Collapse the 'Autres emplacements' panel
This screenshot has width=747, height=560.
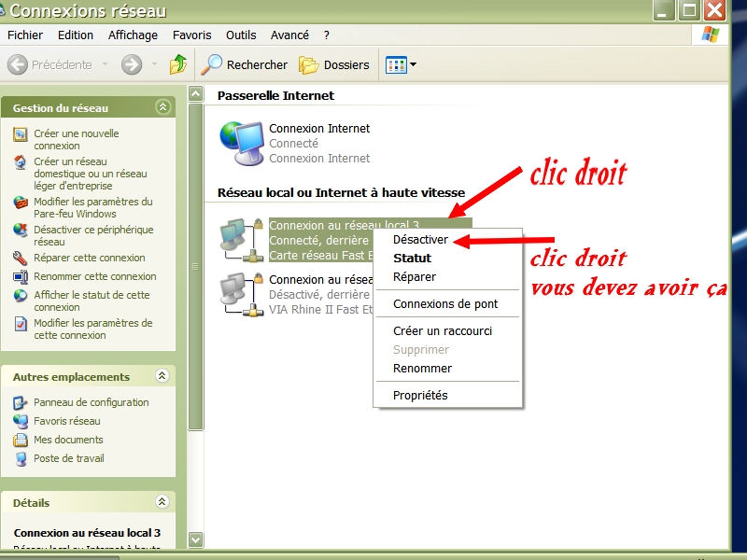pyautogui.click(x=162, y=376)
